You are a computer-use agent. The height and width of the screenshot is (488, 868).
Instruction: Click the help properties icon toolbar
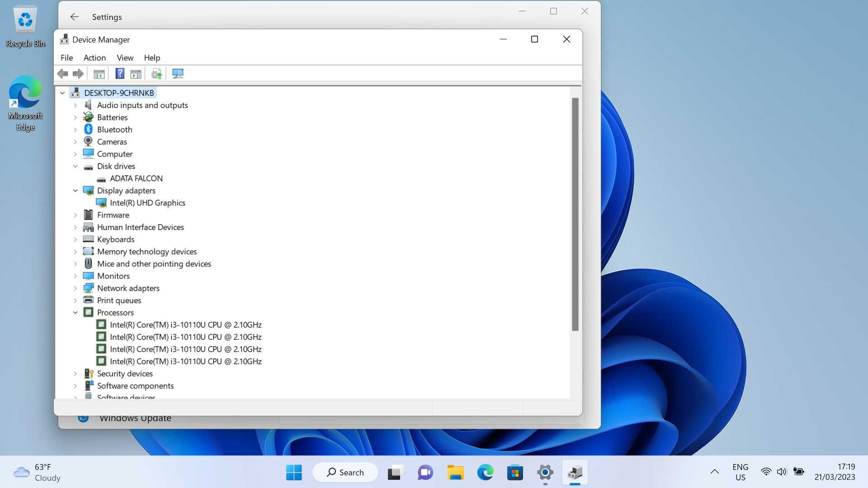click(x=118, y=73)
